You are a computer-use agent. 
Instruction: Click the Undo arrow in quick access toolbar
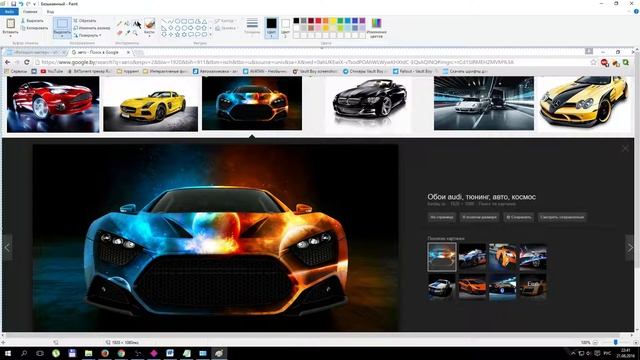coord(21,4)
